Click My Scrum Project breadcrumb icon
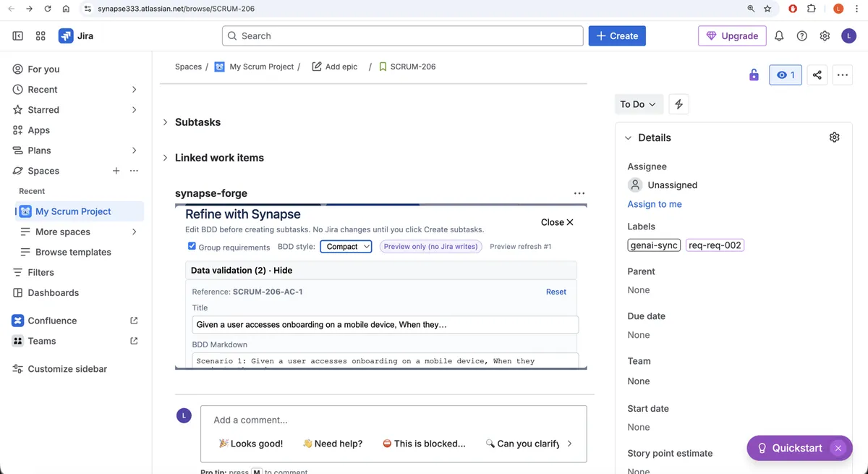 [220, 67]
